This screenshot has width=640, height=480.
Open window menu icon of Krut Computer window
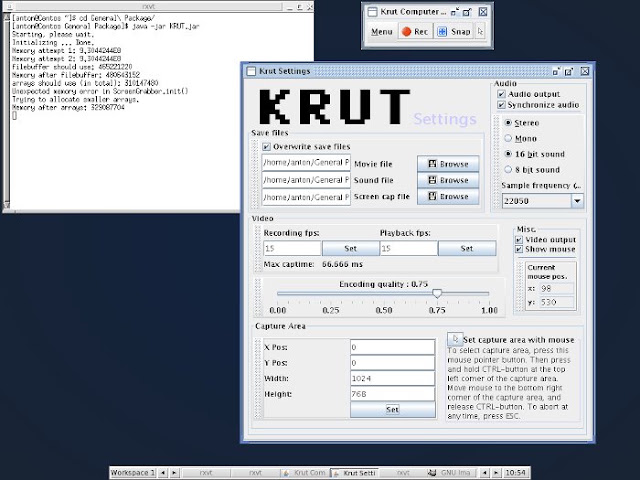(x=372, y=12)
